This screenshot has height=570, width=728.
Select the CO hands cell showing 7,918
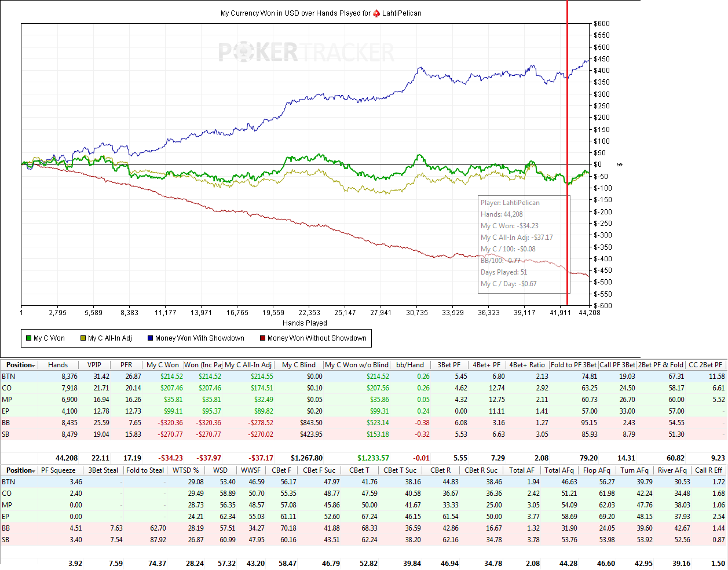(x=69, y=388)
